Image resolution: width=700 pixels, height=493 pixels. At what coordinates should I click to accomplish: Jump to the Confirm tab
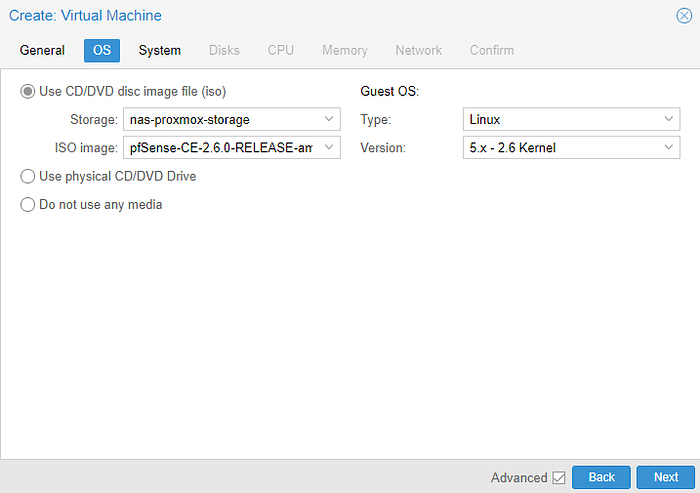click(x=492, y=50)
